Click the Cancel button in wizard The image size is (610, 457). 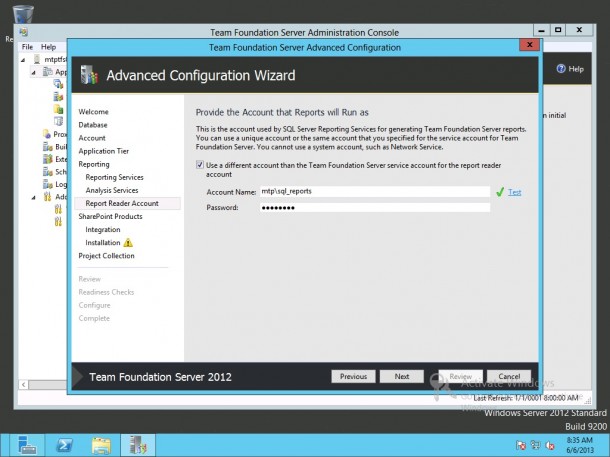(509, 376)
